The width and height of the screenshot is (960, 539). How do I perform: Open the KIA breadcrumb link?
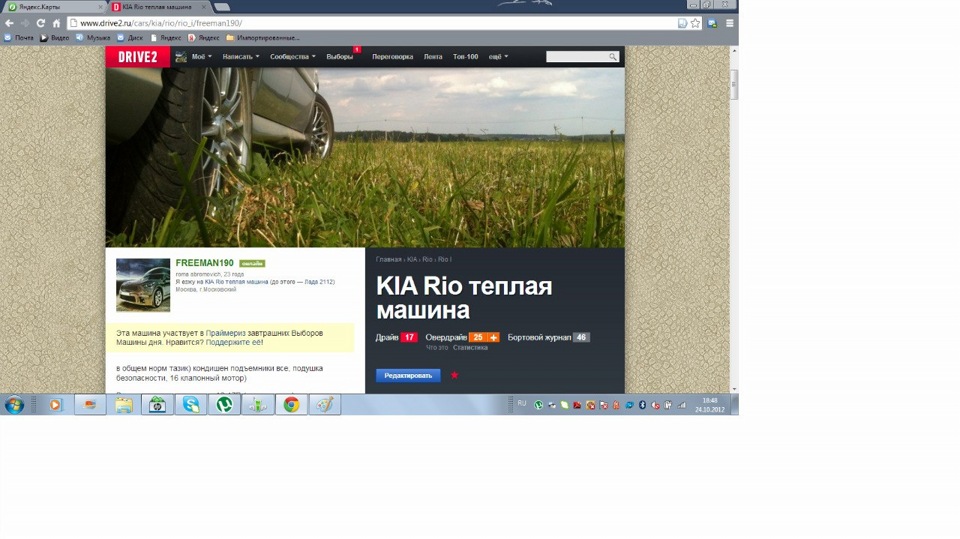pyautogui.click(x=412, y=260)
